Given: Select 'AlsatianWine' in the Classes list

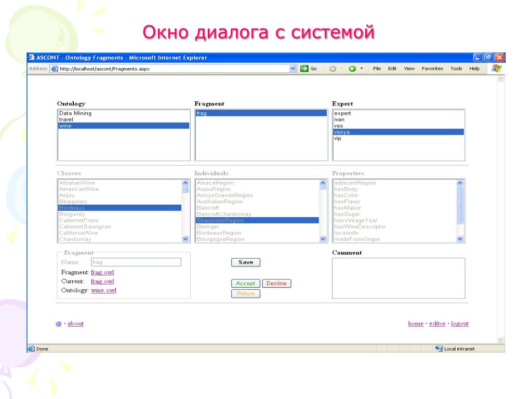Looking at the screenshot, I should pyautogui.click(x=120, y=183).
